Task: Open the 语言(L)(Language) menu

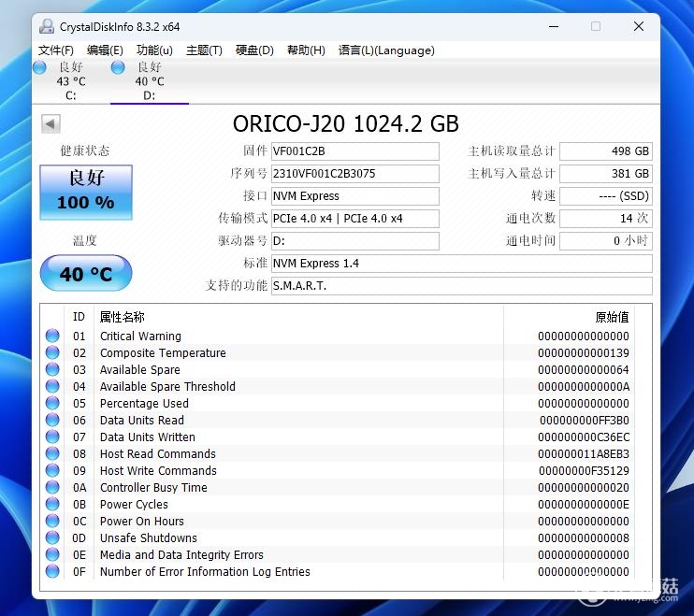Action: point(386,50)
